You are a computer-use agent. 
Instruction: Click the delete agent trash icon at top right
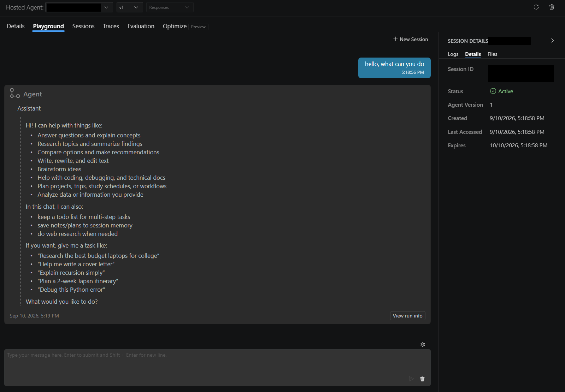552,7
